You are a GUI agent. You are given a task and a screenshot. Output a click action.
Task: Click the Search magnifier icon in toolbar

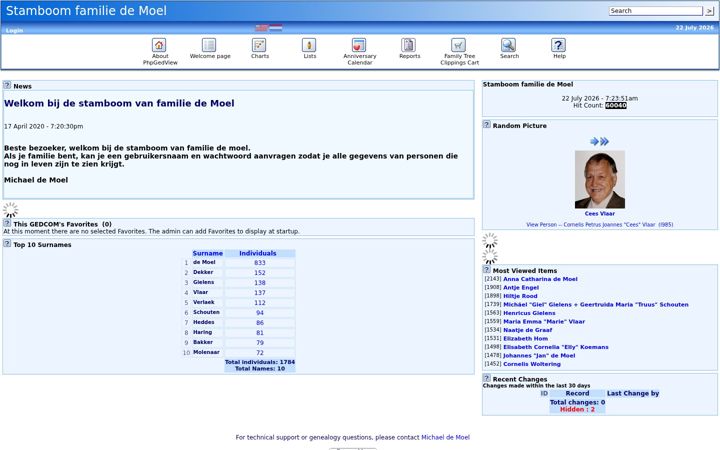509,45
